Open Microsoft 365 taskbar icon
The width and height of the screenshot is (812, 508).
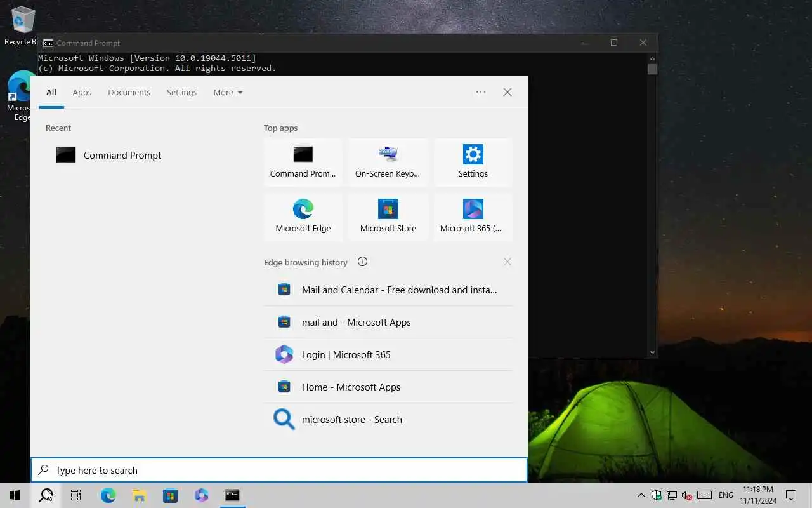(x=201, y=495)
